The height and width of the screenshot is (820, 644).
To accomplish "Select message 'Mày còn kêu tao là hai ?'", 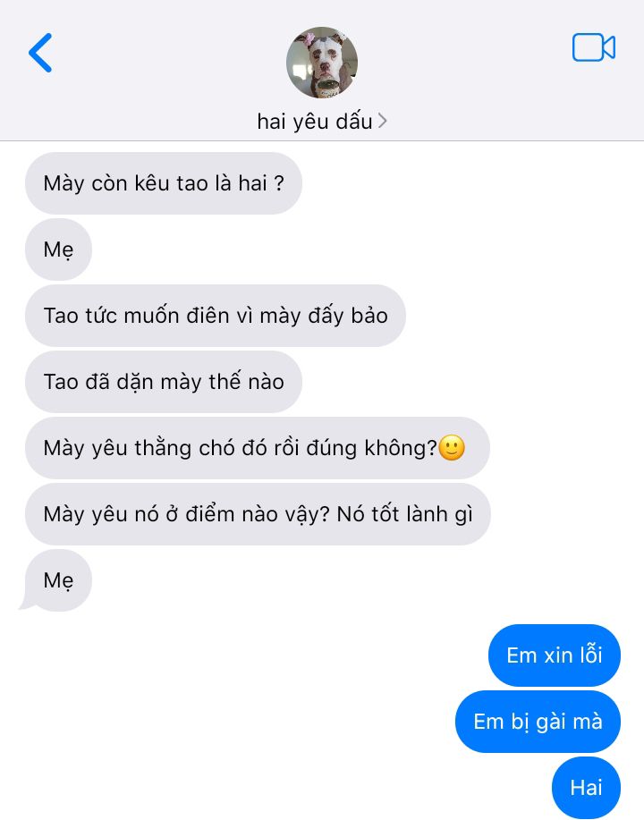I will coord(164,183).
